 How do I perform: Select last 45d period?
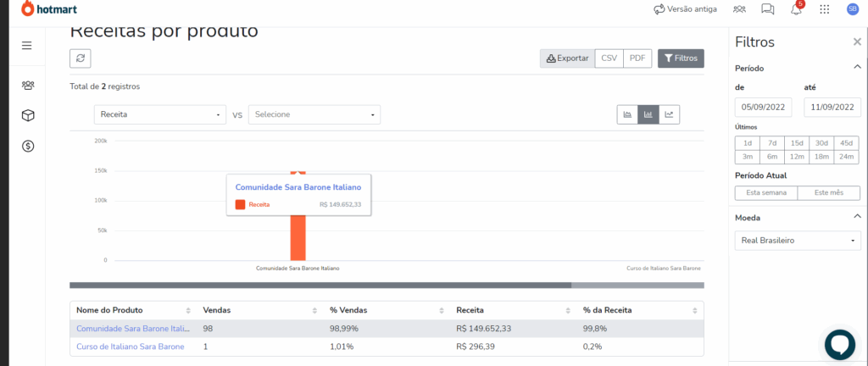[847, 143]
